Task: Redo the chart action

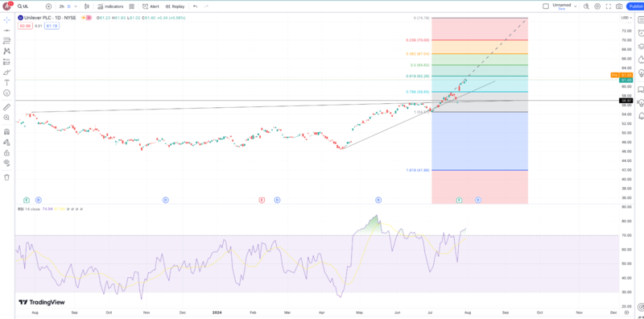Action: (x=206, y=6)
